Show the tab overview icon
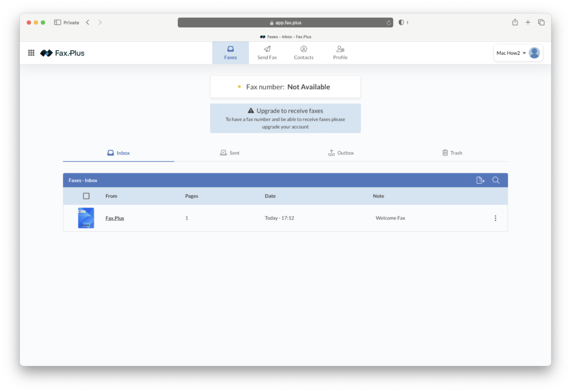This screenshot has height=392, width=571. coord(541,23)
